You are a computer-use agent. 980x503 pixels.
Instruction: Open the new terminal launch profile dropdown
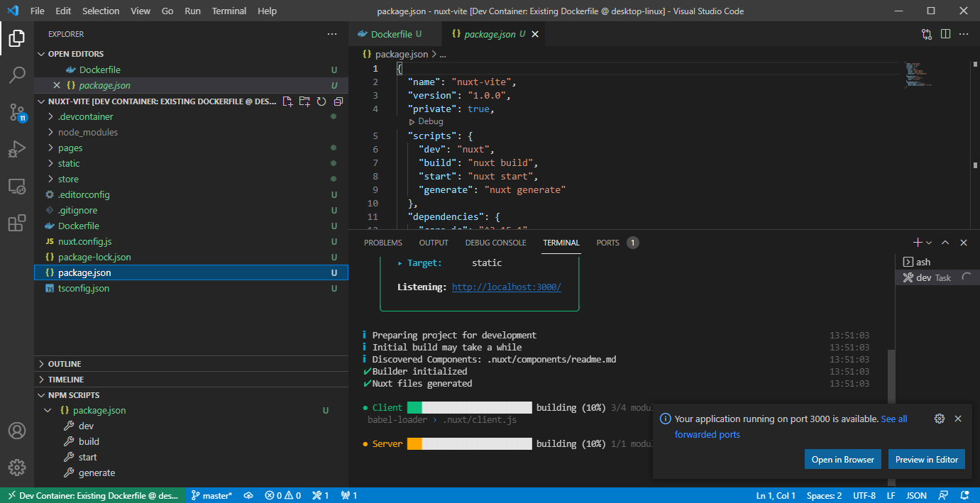(929, 243)
